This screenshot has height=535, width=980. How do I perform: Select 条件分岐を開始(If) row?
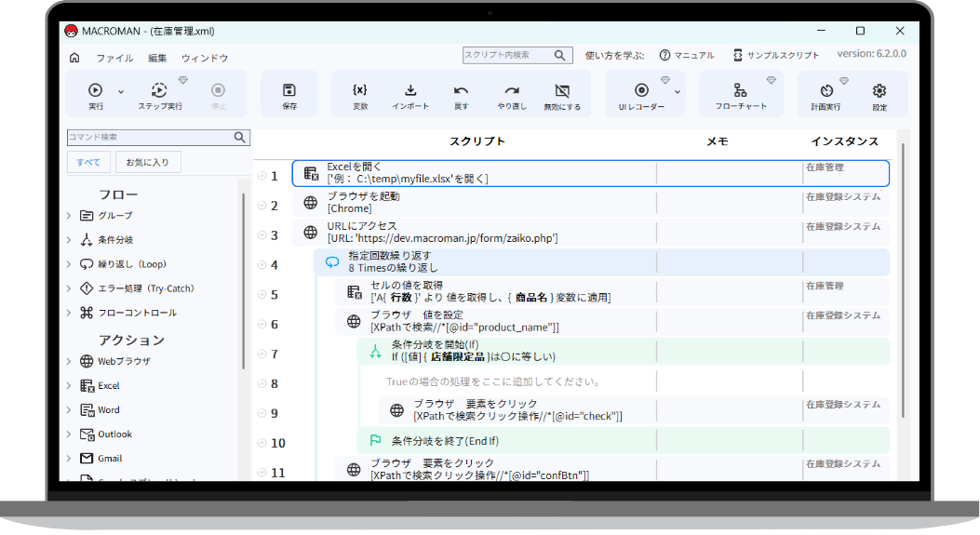click(x=624, y=352)
